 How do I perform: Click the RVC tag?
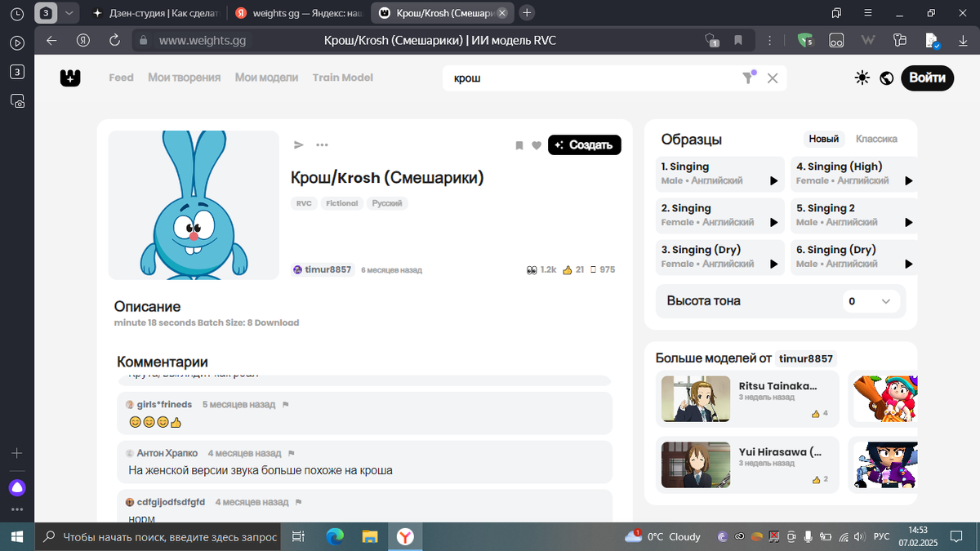pyautogui.click(x=304, y=203)
